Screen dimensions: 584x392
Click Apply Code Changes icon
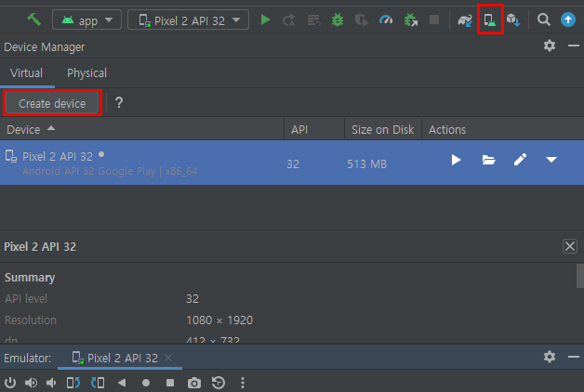[314, 20]
